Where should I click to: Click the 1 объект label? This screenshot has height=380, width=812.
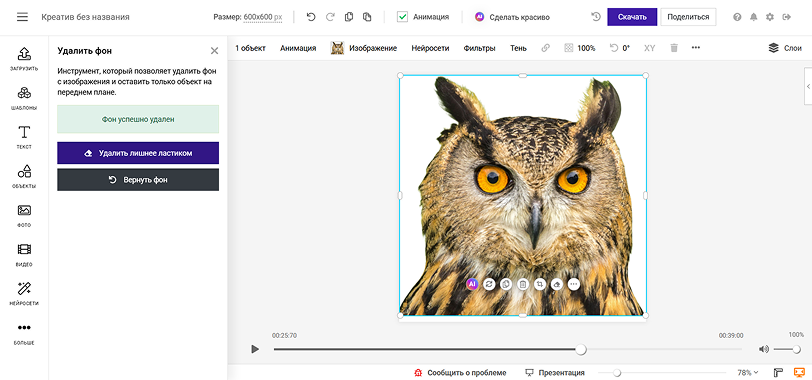tap(251, 48)
